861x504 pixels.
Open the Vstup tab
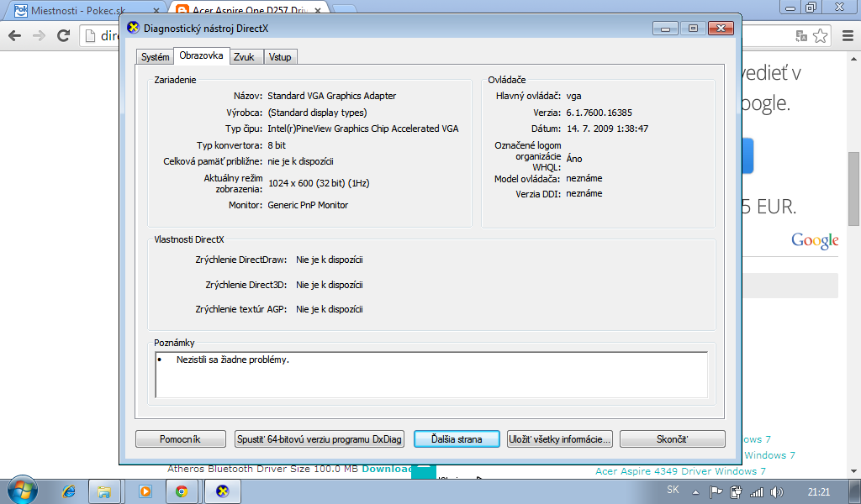point(280,57)
